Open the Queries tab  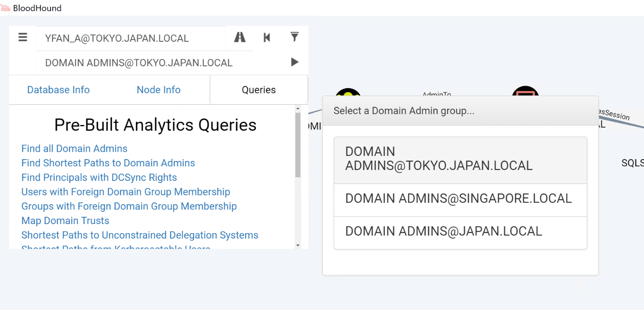point(258,90)
